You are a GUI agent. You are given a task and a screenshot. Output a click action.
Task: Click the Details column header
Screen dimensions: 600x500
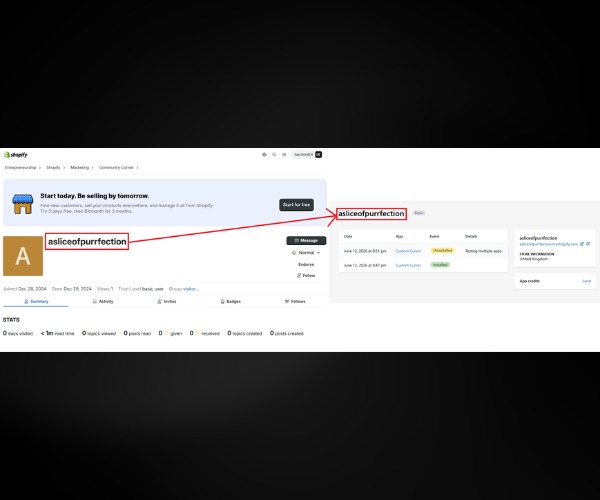pos(471,236)
